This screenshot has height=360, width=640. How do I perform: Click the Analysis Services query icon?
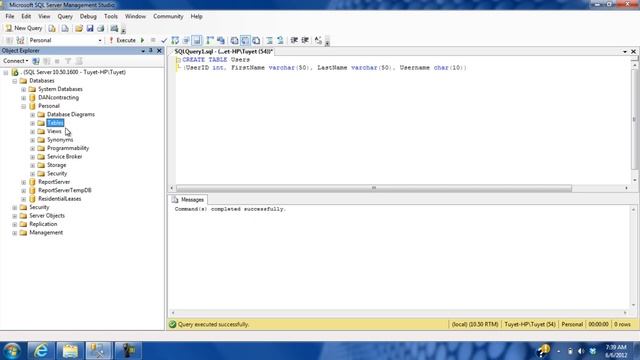click(65, 28)
